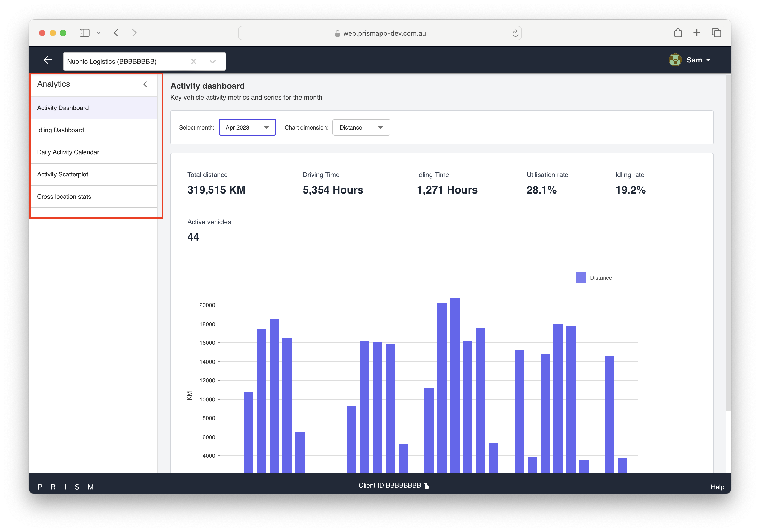This screenshot has width=760, height=532.
Task: Collapse the Analytics sidebar panel
Action: click(x=145, y=84)
